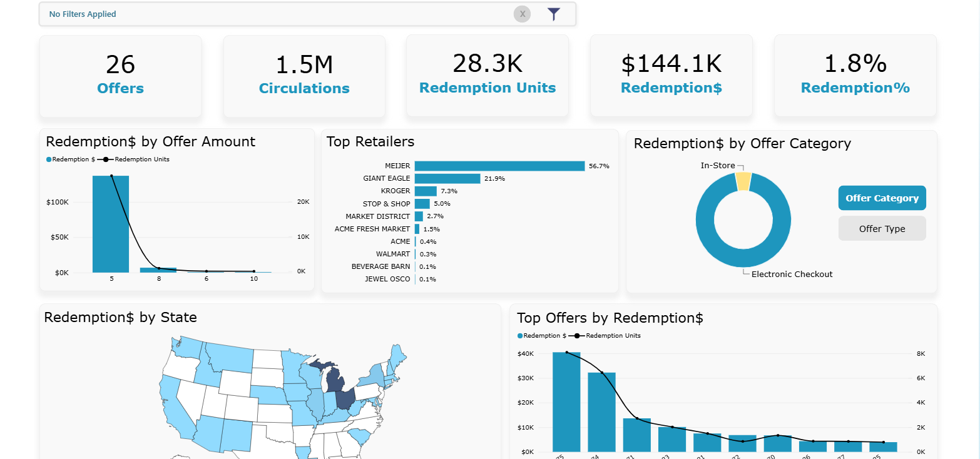Click the Redemption$ by Offer Amount title

click(151, 142)
